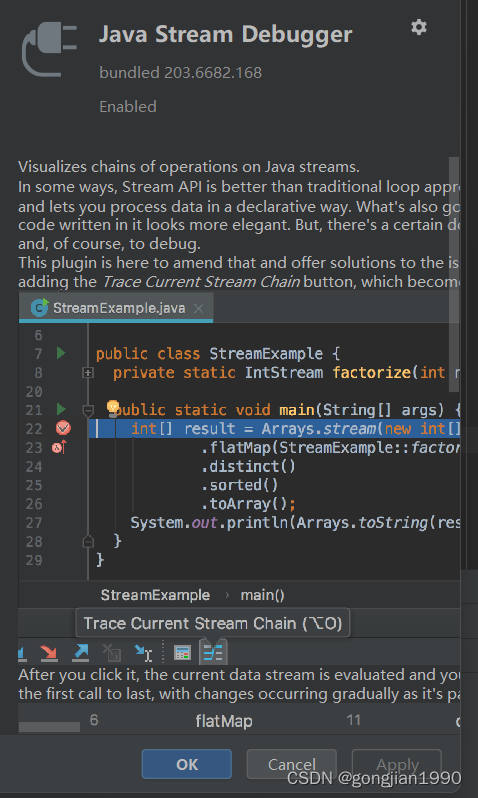Open the Evaluate Expression calculator icon

[x=182, y=652]
